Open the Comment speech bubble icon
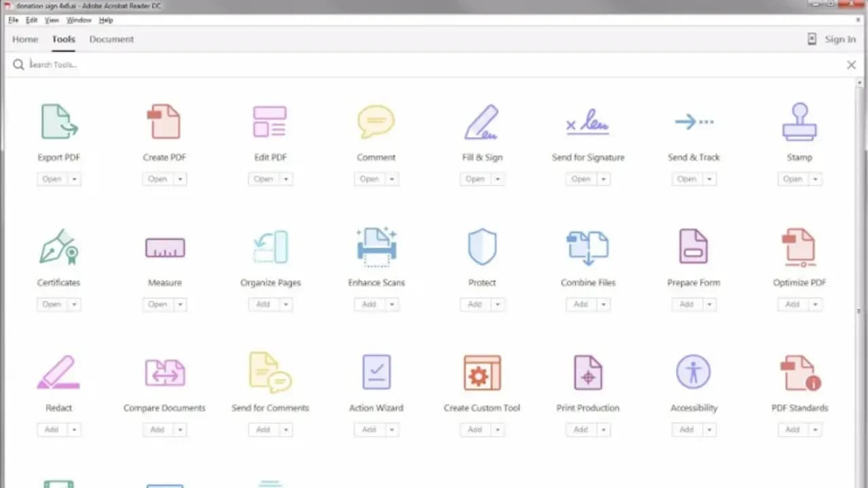Image resolution: width=868 pixels, height=488 pixels. coord(376,122)
